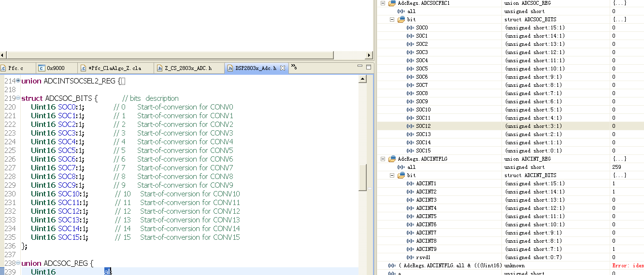Click variable icon next to SOC0
Viewport: 644px width, 275px height.
click(x=410, y=27)
